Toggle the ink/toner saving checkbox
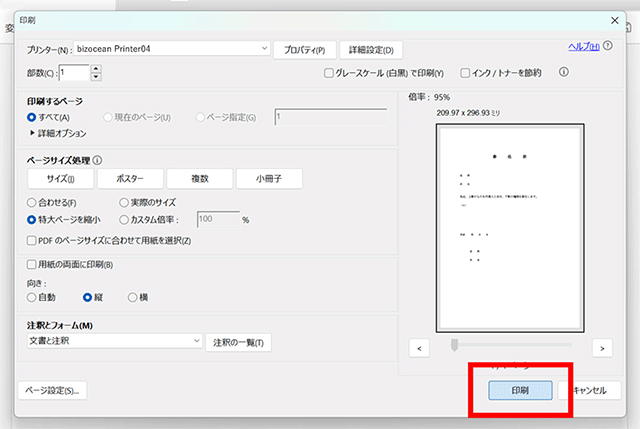 (465, 73)
